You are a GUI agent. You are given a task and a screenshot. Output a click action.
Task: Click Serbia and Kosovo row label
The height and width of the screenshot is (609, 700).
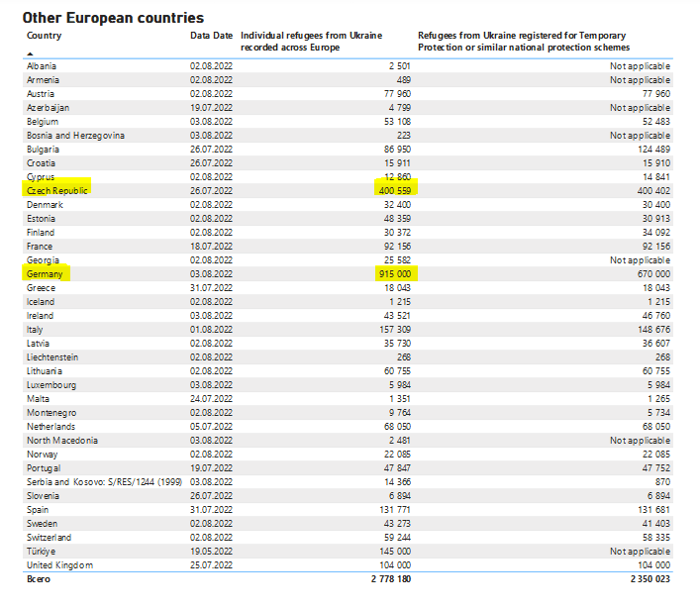tap(104, 481)
